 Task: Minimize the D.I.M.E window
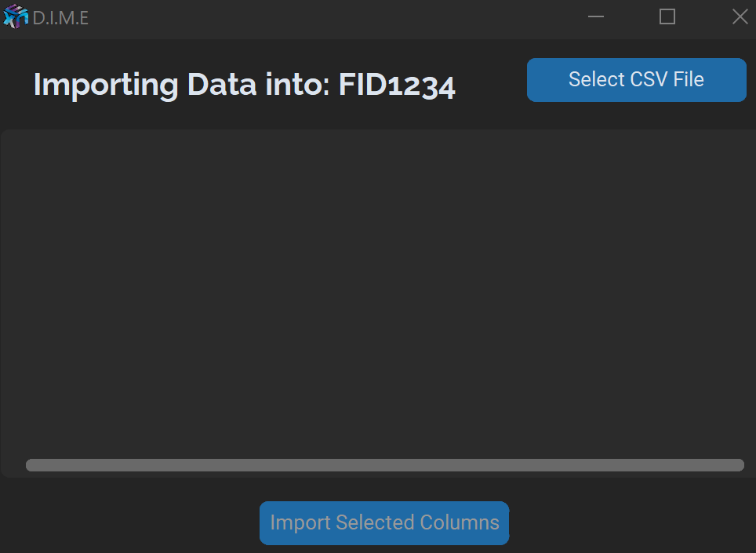[x=596, y=16]
